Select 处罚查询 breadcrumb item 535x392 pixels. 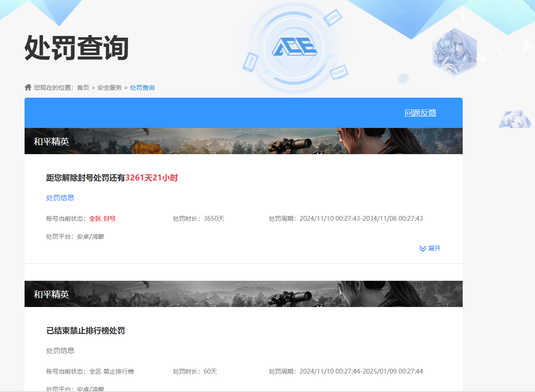tap(142, 88)
